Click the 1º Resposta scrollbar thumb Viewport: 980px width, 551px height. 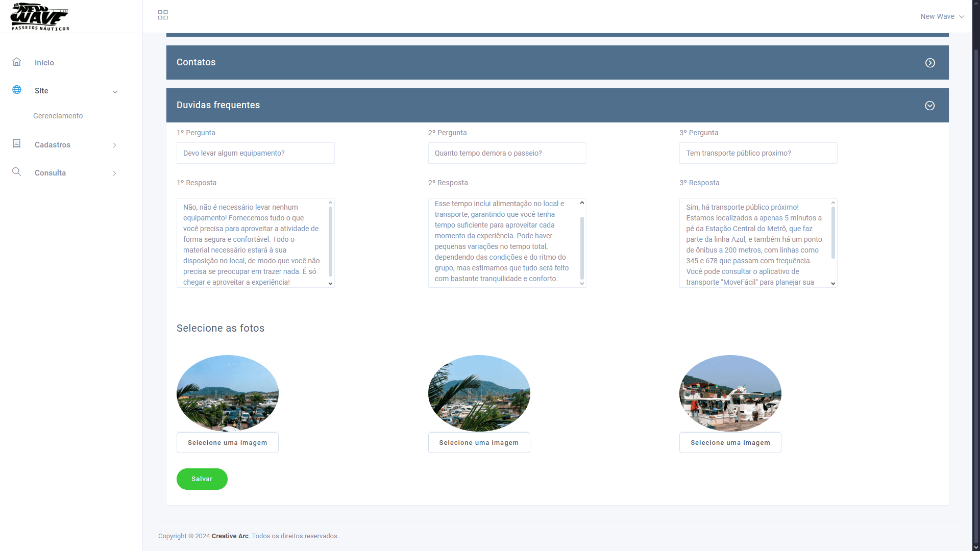coord(330,241)
